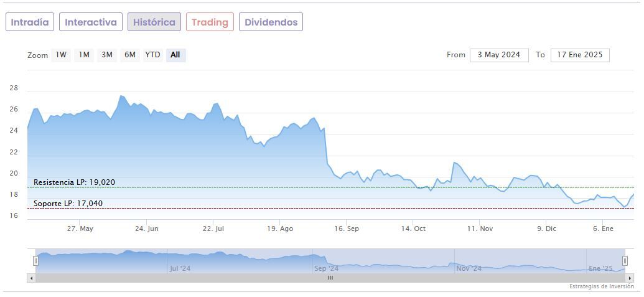
Task: Show the Dividendos tab
Action: coord(271,22)
